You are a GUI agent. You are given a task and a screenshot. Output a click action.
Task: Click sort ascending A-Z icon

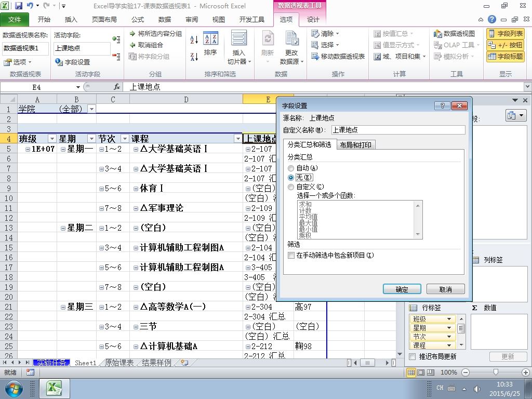pyautogui.click(x=194, y=39)
